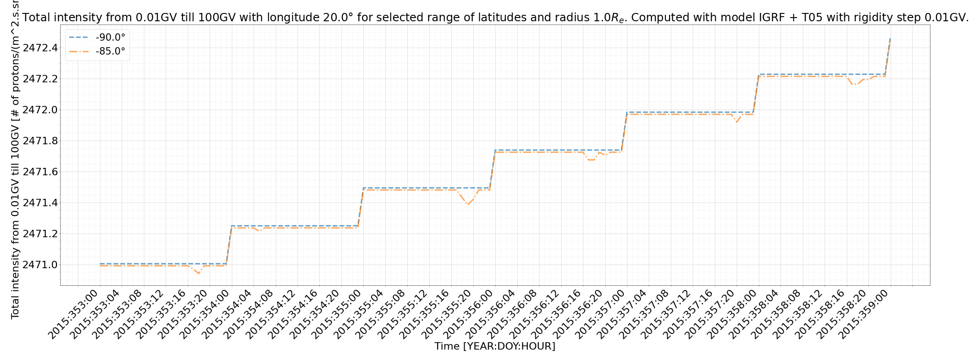The width and height of the screenshot is (980, 363).
Task: Click x-axis tick label 2015:358:08
Action: click(777, 314)
